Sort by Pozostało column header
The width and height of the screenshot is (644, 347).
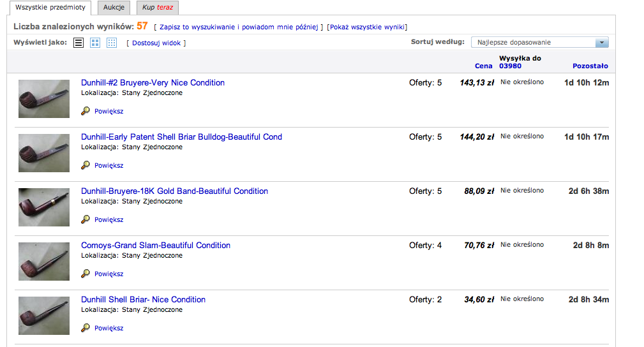click(x=590, y=66)
